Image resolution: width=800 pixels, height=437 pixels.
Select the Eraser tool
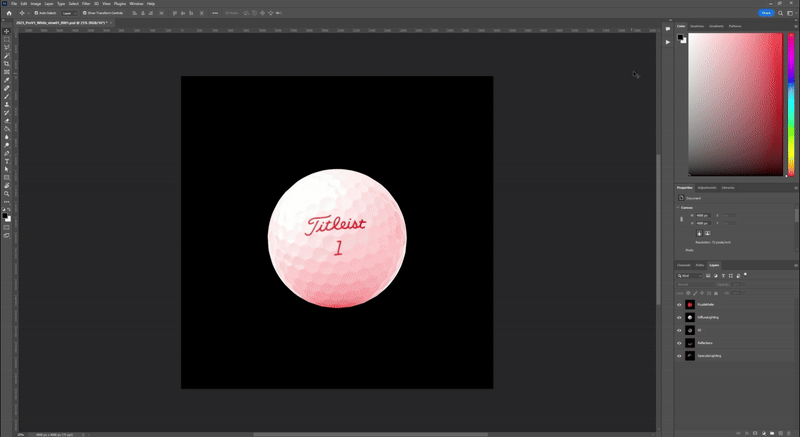point(7,121)
